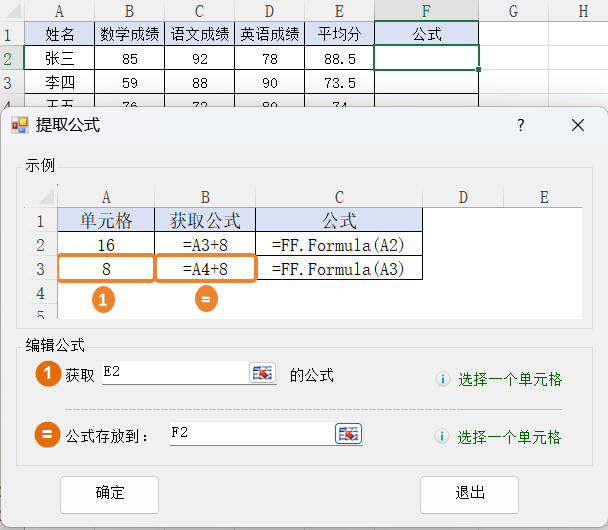Click range picker icon beside F2 field
The height and width of the screenshot is (530, 608).
[x=348, y=433]
